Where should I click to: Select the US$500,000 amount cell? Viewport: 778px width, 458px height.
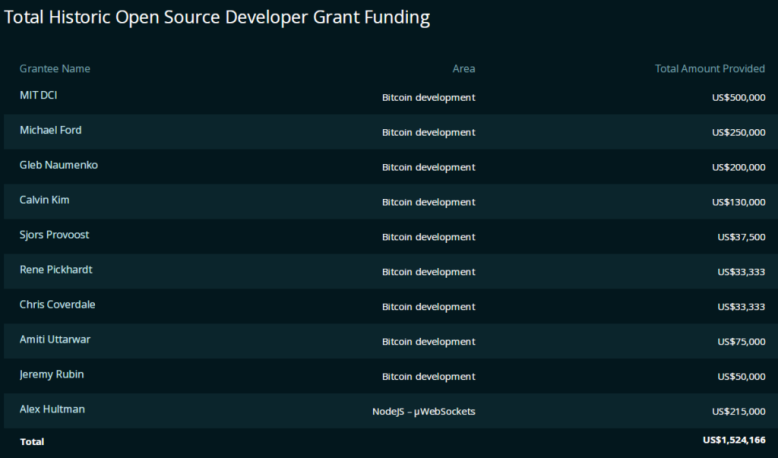[x=738, y=97]
